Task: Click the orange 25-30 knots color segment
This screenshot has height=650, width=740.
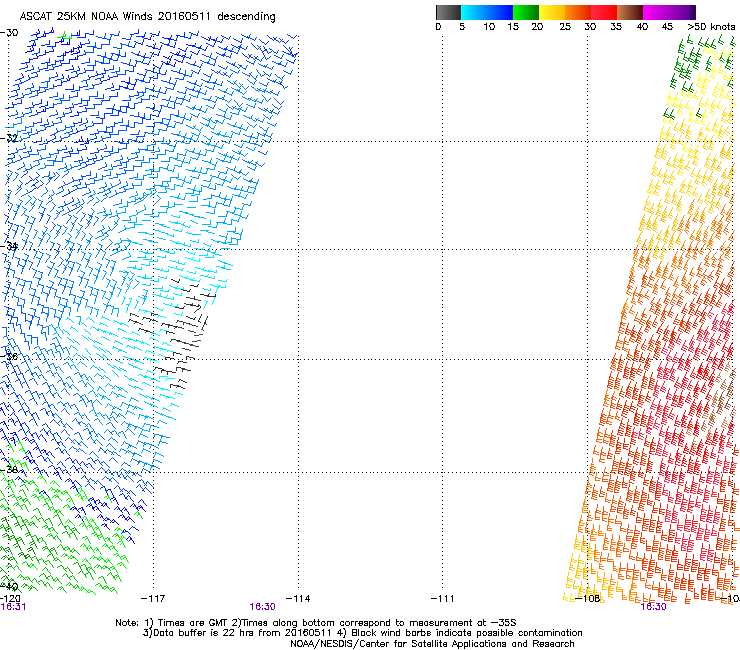Action: pos(578,12)
